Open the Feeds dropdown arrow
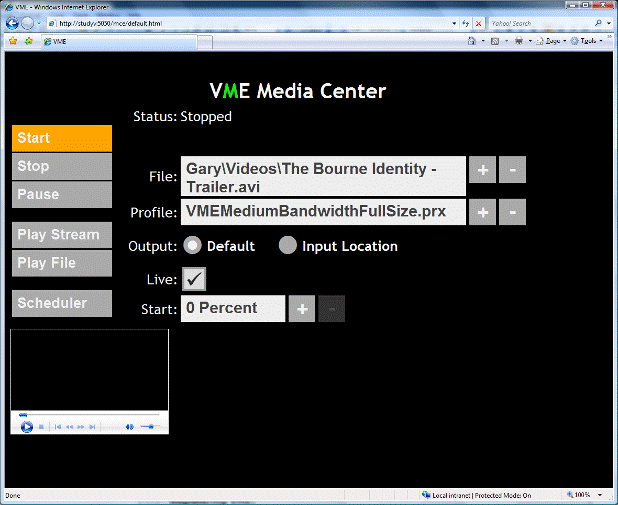The image size is (618, 505). pyautogui.click(x=506, y=41)
